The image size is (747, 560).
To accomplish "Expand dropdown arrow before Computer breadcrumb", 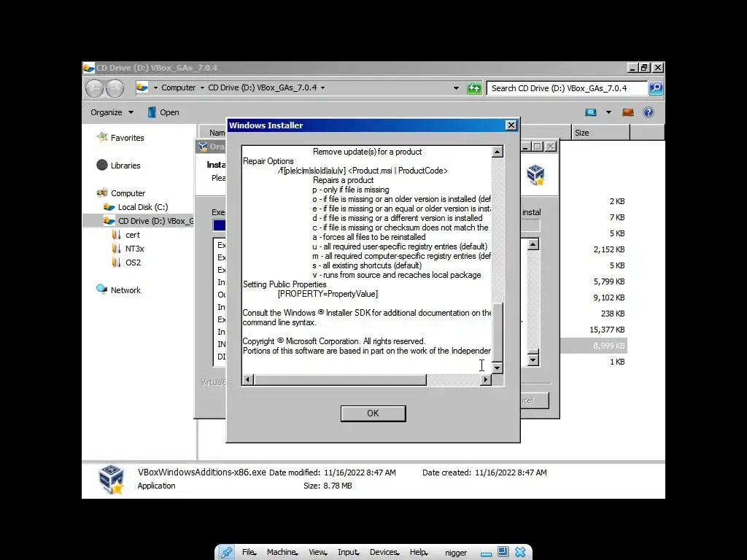I will click(x=155, y=87).
